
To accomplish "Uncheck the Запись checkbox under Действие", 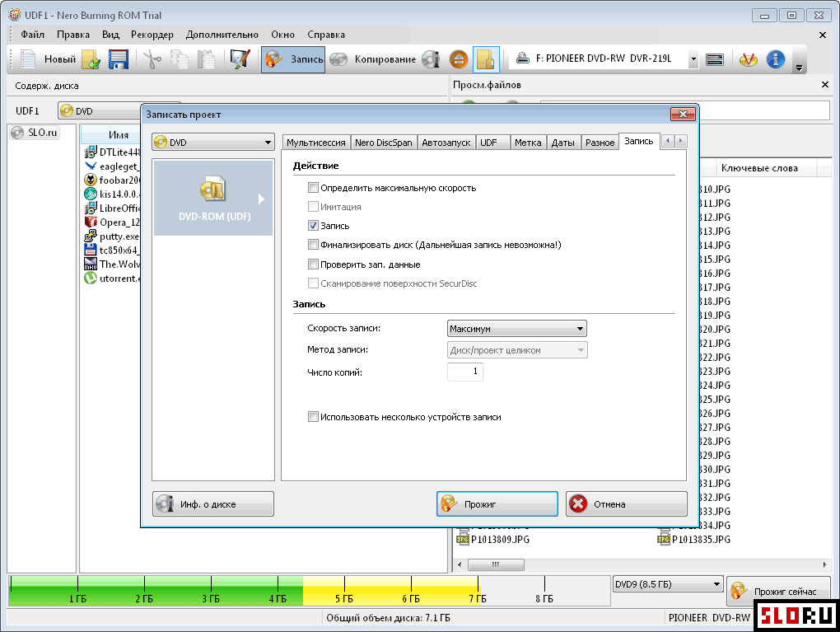I will click(313, 226).
